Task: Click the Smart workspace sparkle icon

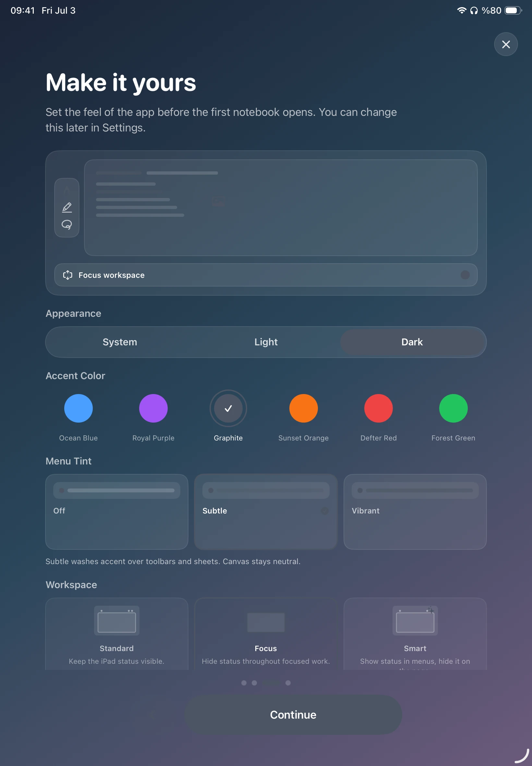Action: (430, 610)
